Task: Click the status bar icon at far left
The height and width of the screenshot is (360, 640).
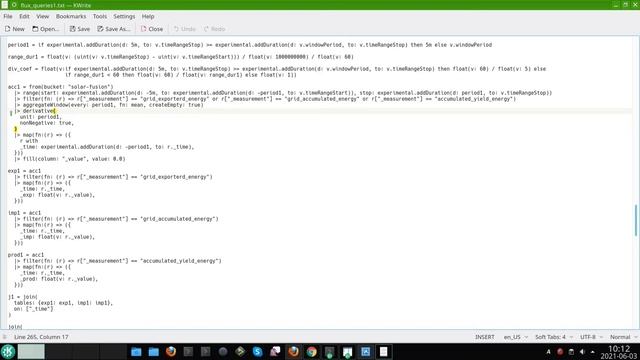Action: [4, 337]
